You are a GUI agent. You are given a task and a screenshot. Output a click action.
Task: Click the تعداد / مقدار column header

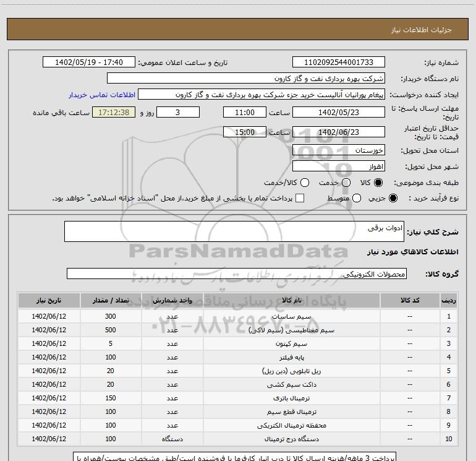[x=111, y=300]
